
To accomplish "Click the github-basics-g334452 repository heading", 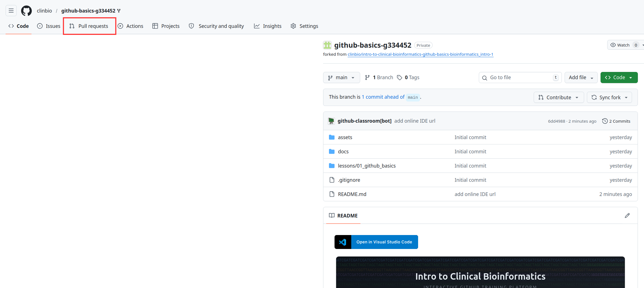I will click(373, 45).
